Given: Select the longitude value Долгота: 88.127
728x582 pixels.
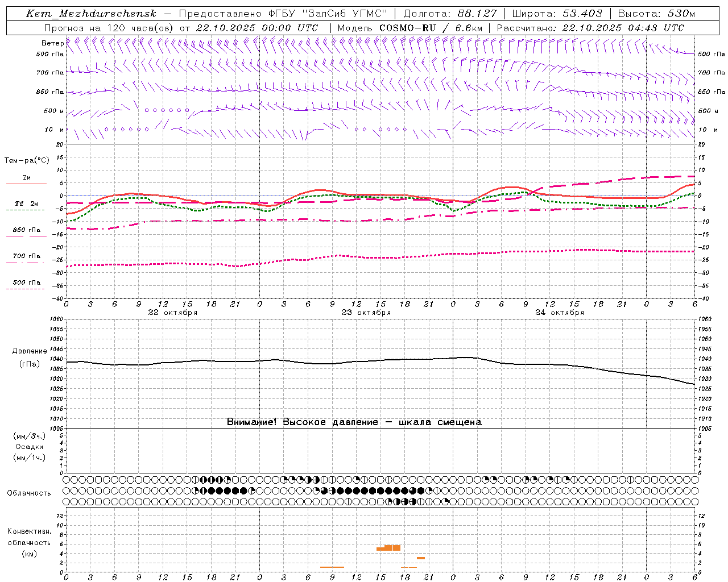Looking at the screenshot, I should pyautogui.click(x=450, y=14).
